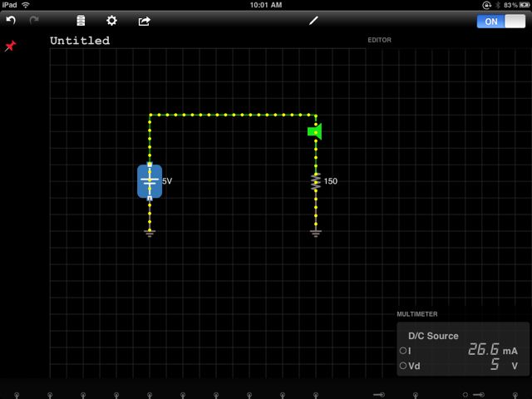Tap the greyed redo arrow
The image size is (532, 399).
point(34,21)
